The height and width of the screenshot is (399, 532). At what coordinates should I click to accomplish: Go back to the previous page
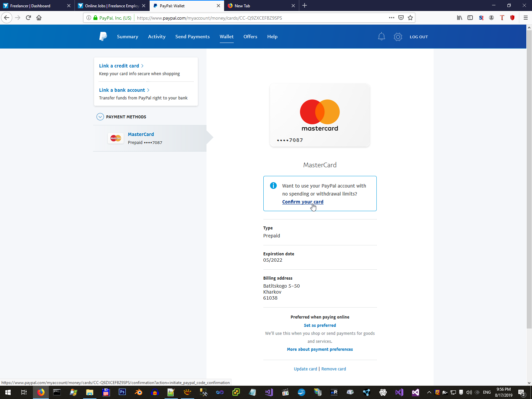coord(7,18)
